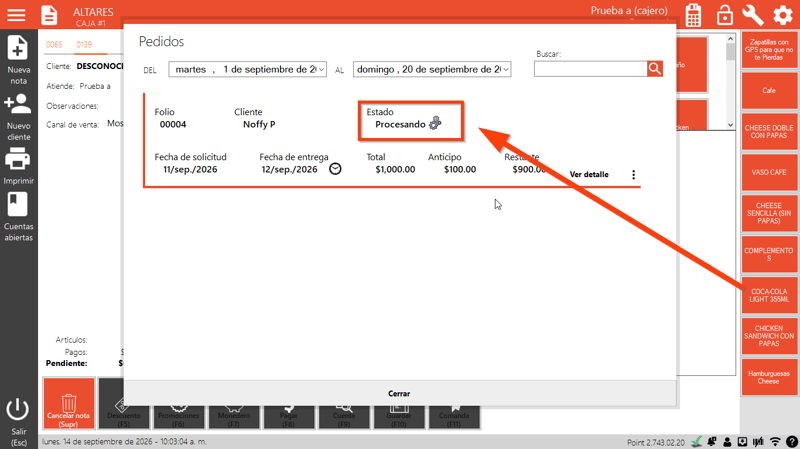
Task: Click the 11/sep./2026 request date
Action: coord(190,169)
